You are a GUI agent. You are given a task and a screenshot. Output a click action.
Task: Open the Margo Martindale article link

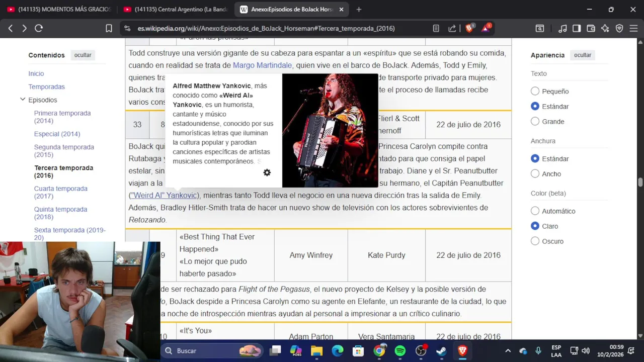pos(262,65)
